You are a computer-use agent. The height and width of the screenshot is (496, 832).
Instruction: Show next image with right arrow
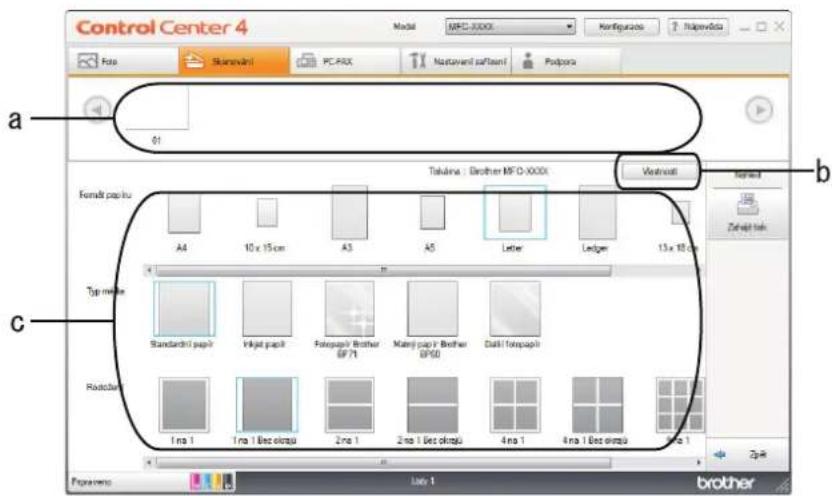pos(759,110)
